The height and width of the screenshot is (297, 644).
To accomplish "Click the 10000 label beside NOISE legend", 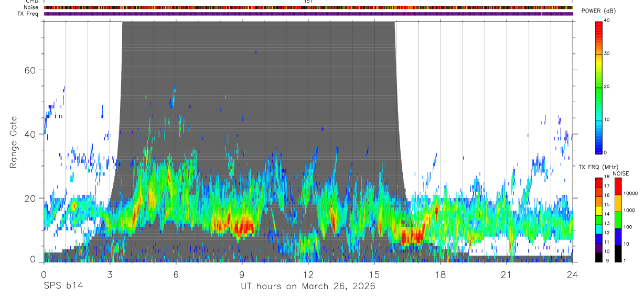I will [631, 193].
